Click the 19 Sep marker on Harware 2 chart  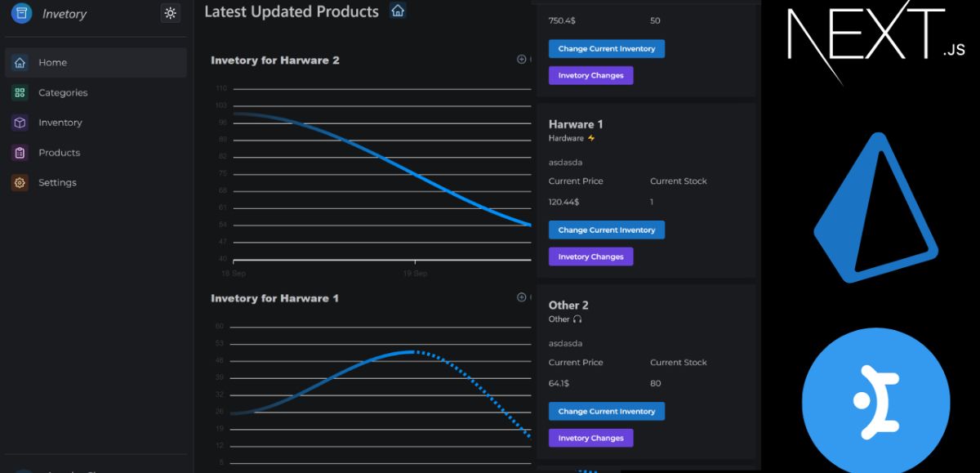(x=415, y=273)
